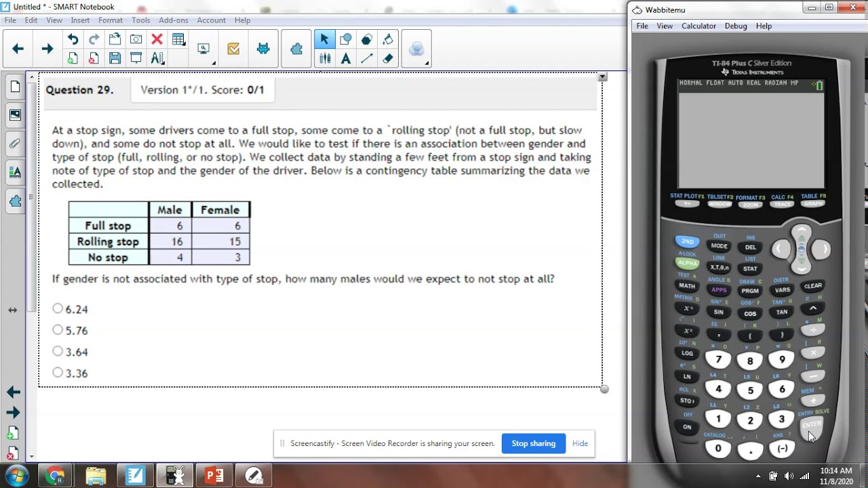Click the STAT key on the calculator
The height and width of the screenshot is (488, 868).
750,268
